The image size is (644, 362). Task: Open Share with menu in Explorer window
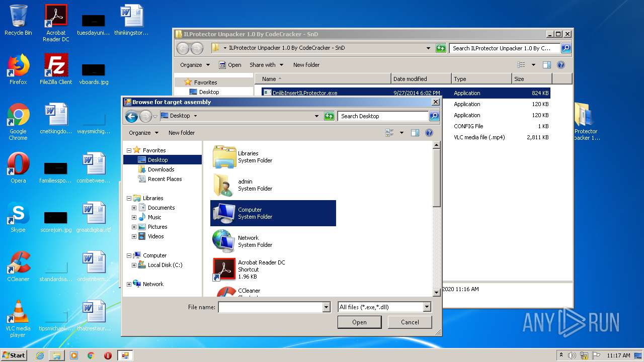click(x=266, y=65)
